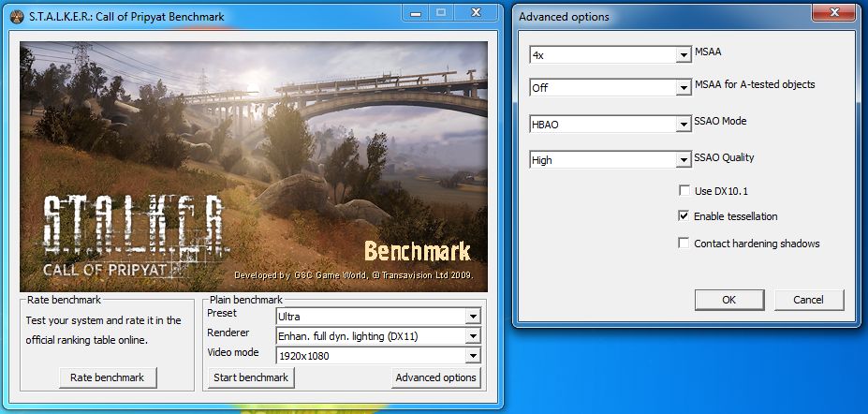Image resolution: width=868 pixels, height=414 pixels.
Task: Close the Call of Pripyat Benchmark window
Action: 475,13
